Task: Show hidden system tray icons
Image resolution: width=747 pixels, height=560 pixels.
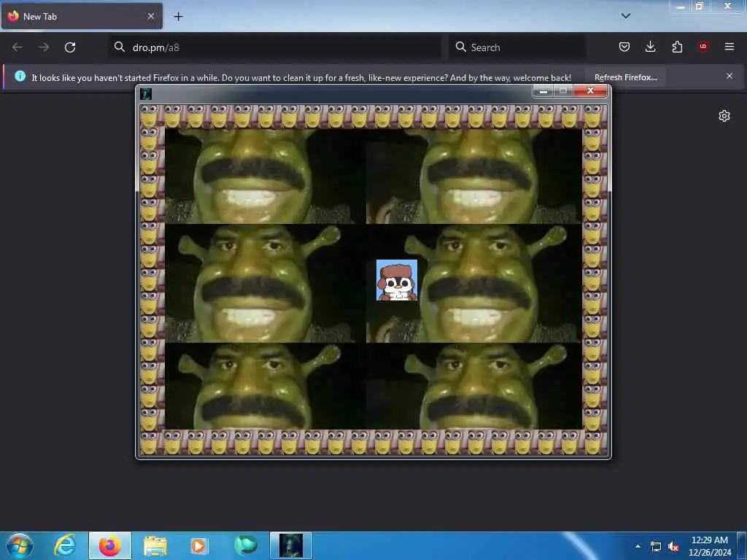Action: 638,546
